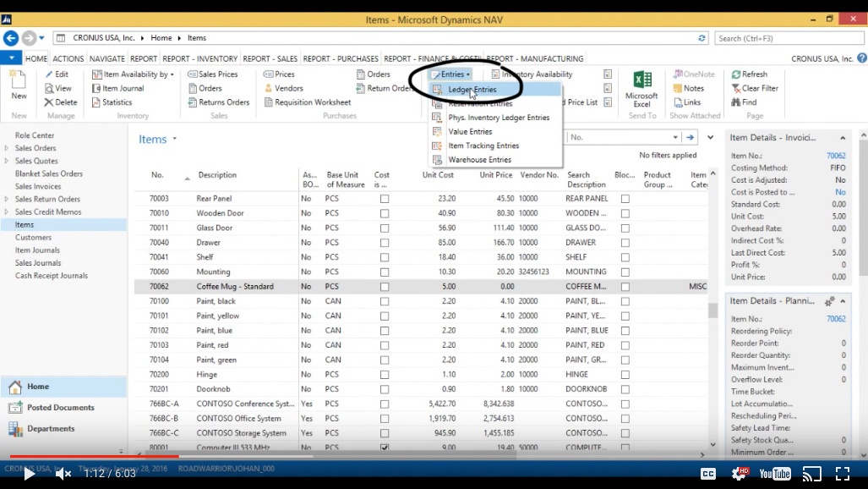Uncheck the checked box in Computer III row
This screenshot has height=489, width=868.
pos(385,448)
